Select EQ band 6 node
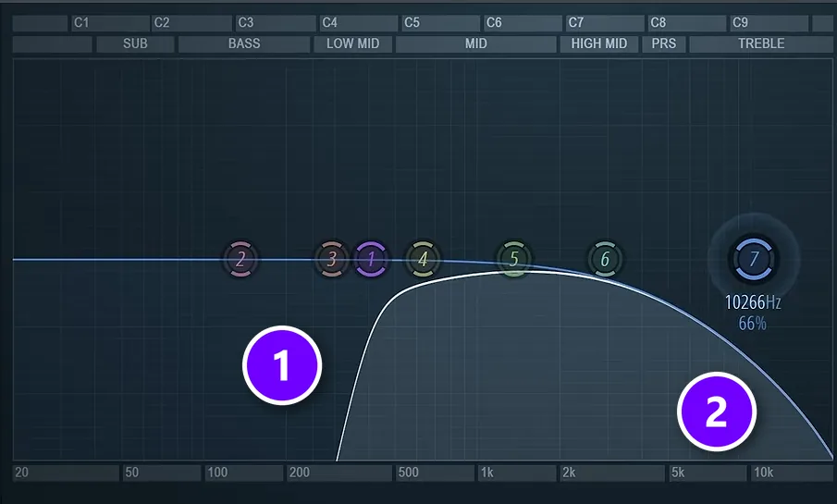Image resolution: width=837 pixels, height=504 pixels. click(x=605, y=259)
